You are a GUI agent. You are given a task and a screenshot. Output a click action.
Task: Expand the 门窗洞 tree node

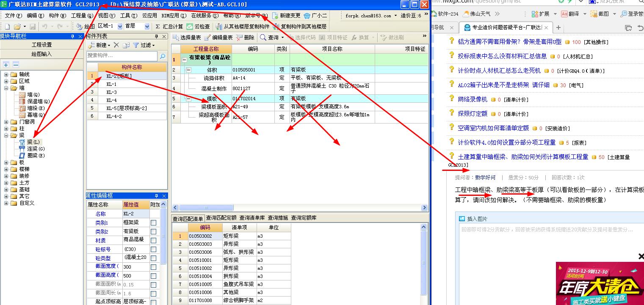coord(7,122)
